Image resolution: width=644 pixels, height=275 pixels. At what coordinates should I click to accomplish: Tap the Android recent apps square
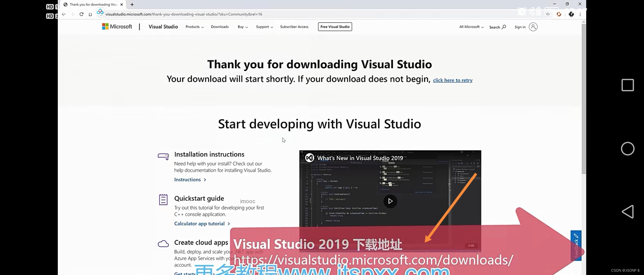pyautogui.click(x=628, y=85)
